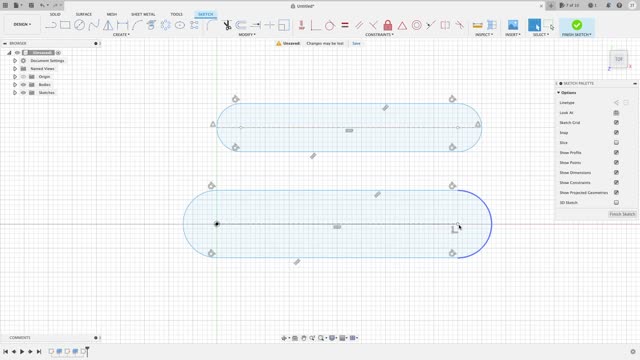Screen dimensions: 640x360
Task: Select the Rectangle sketch tool
Action: [65, 25]
